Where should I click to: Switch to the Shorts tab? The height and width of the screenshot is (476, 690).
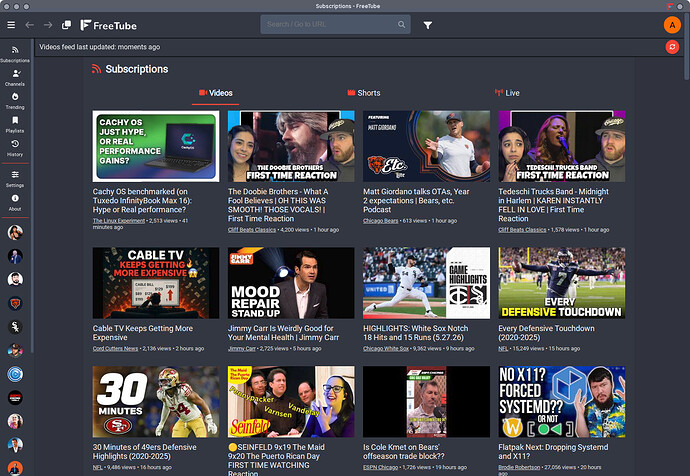tap(364, 93)
